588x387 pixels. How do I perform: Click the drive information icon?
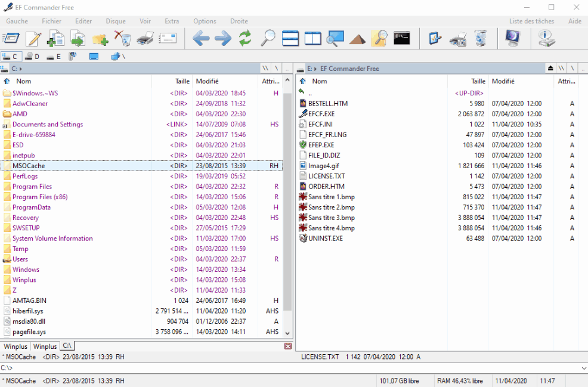[546, 38]
